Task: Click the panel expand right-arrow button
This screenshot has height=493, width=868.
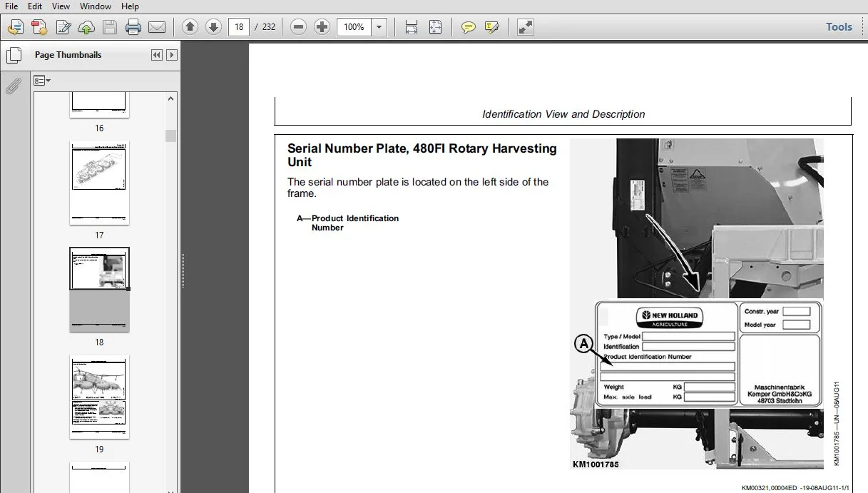Action: coord(171,55)
